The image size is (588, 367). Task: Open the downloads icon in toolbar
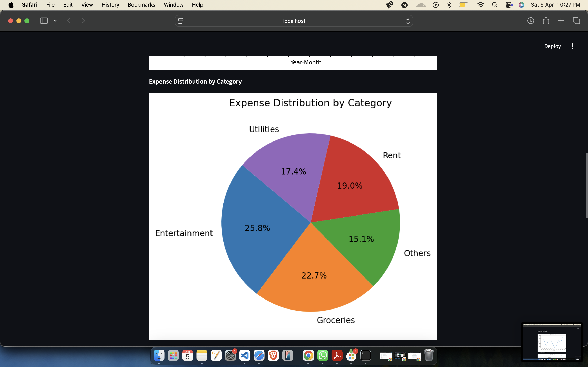click(530, 21)
